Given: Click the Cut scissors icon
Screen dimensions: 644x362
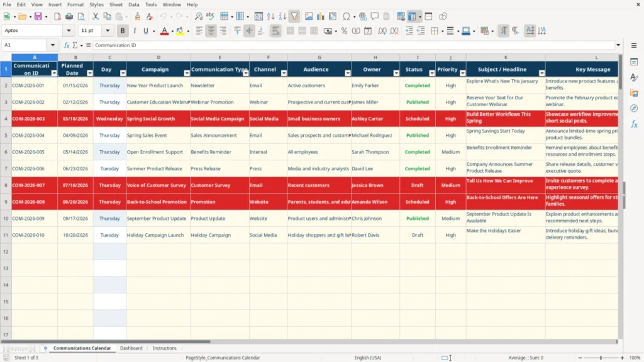Looking at the screenshot, I should click(96, 16).
